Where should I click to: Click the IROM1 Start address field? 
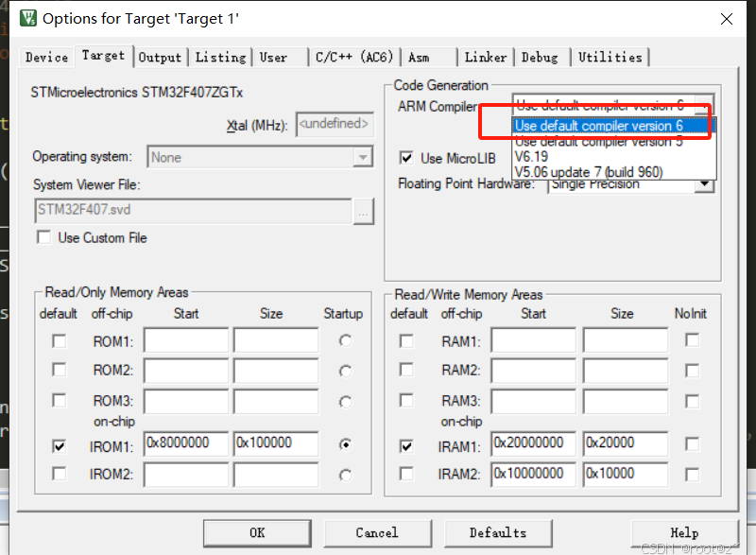click(186, 443)
